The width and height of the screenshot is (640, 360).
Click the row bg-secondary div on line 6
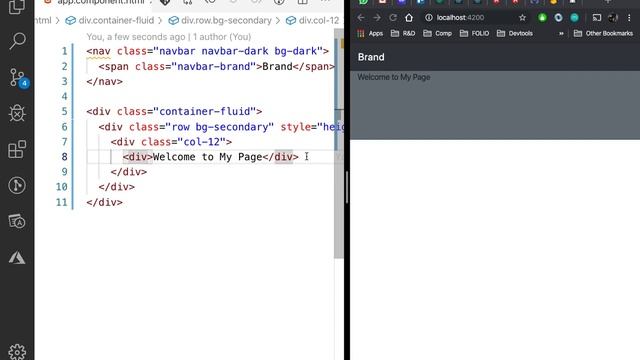(221, 127)
